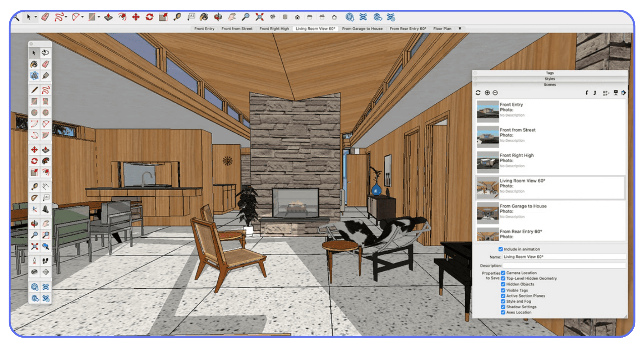The width and height of the screenshot is (644, 347).
Task: Choose the Move tool in the top toolbar
Action: 136,17
